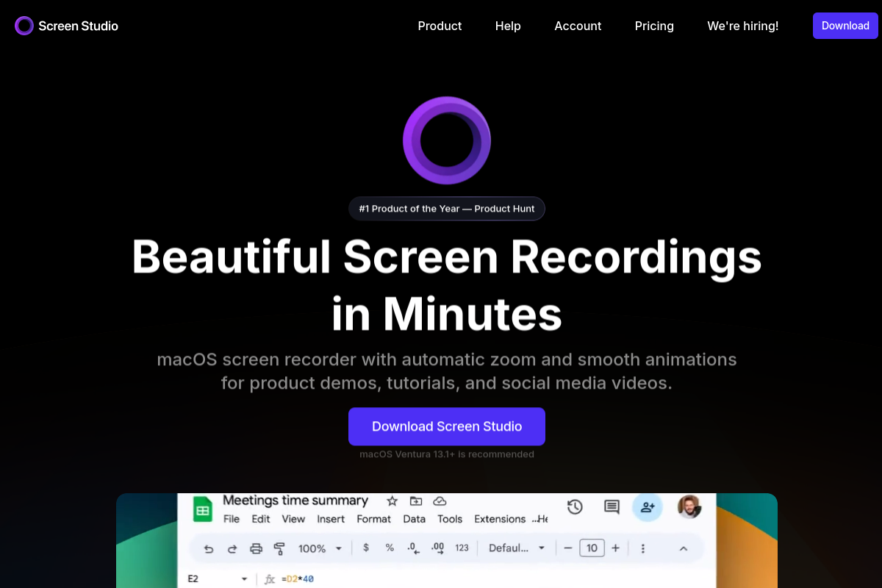Increase font size with plus button
The height and width of the screenshot is (588, 882).
[616, 548]
